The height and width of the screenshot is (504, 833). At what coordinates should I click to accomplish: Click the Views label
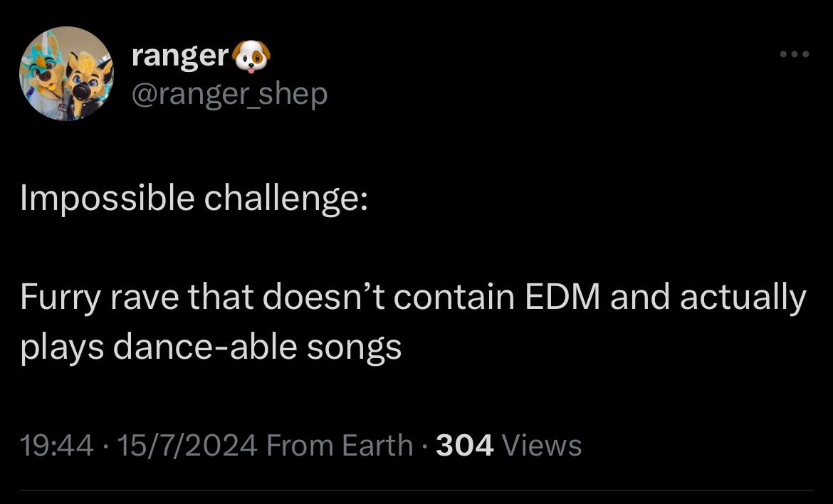coord(542,446)
